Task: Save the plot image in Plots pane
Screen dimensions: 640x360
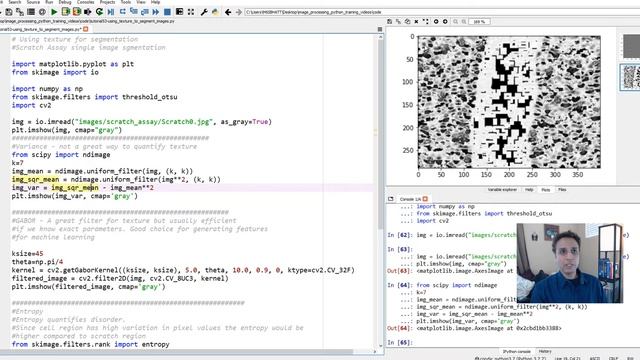Action: click(x=390, y=22)
